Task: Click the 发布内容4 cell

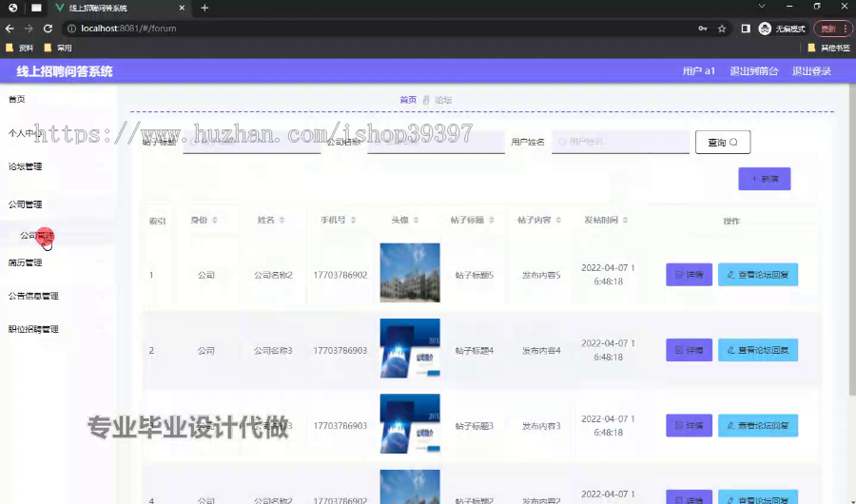Action: (x=541, y=351)
